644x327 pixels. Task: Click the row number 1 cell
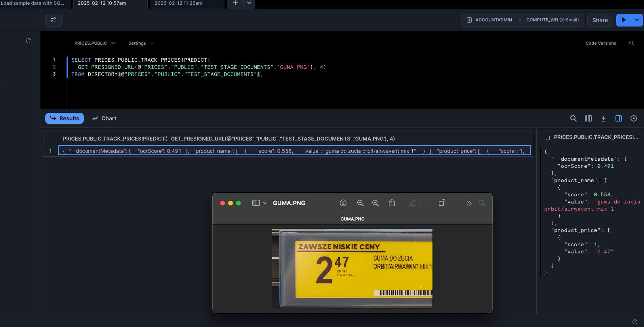click(51, 151)
